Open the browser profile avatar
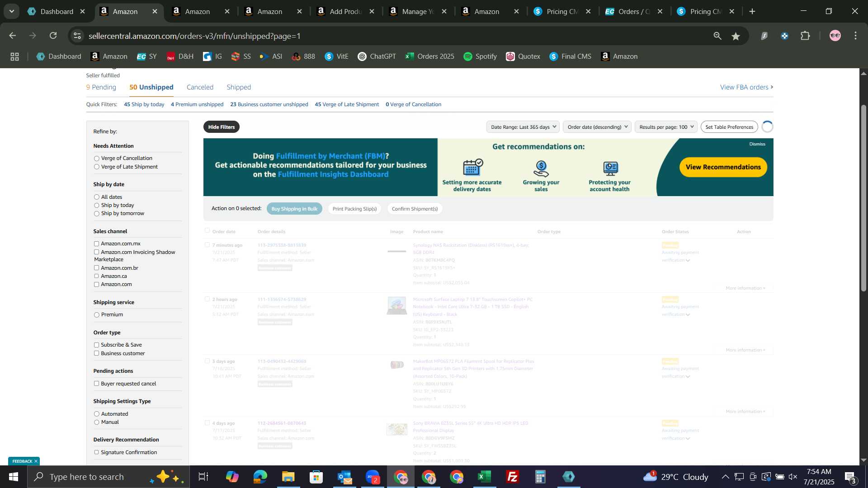868x488 pixels. [835, 36]
